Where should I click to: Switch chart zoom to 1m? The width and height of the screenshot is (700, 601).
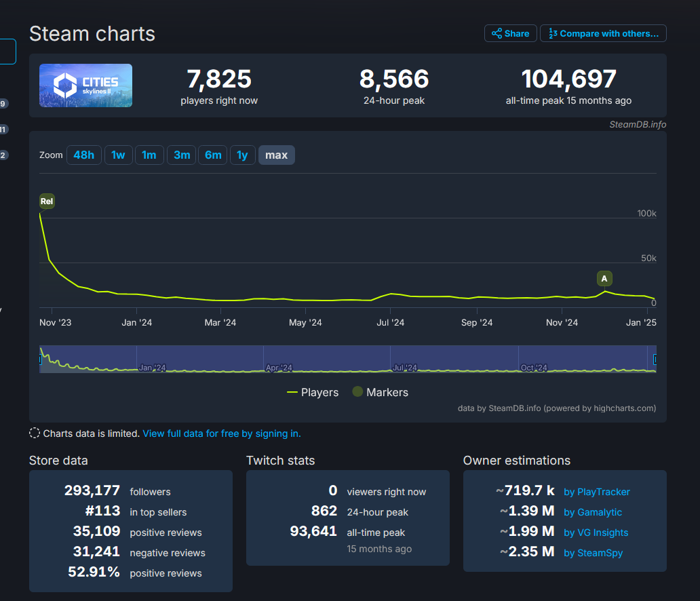(149, 155)
